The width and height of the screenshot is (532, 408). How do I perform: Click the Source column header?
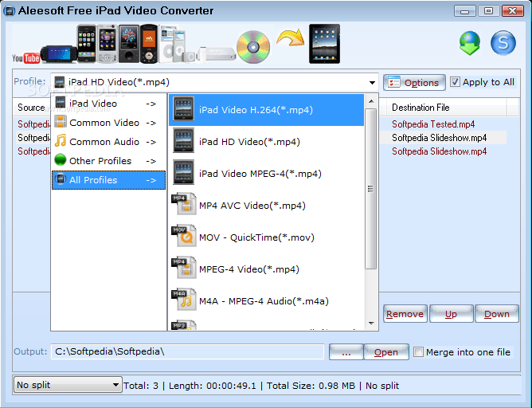click(32, 108)
